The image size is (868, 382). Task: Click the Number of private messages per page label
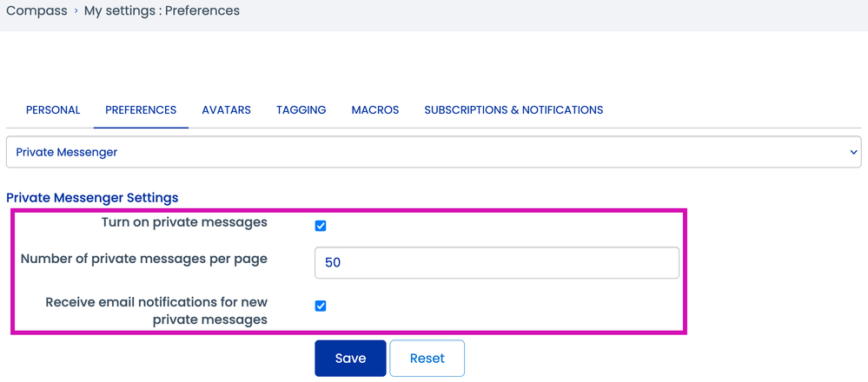click(x=143, y=259)
